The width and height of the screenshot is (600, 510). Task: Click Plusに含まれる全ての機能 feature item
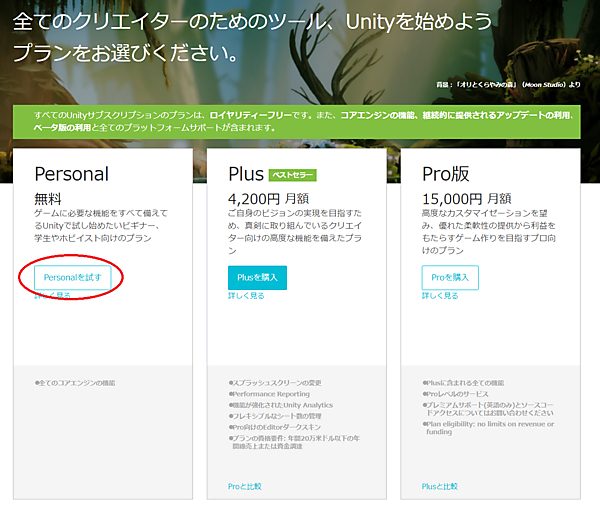[463, 383]
